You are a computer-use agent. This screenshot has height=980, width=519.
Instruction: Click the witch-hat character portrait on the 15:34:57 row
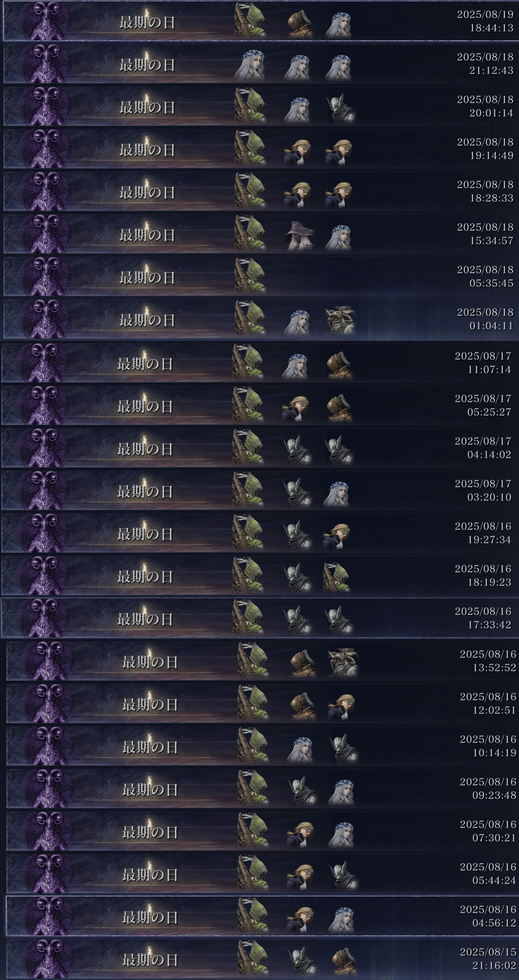coord(299,235)
